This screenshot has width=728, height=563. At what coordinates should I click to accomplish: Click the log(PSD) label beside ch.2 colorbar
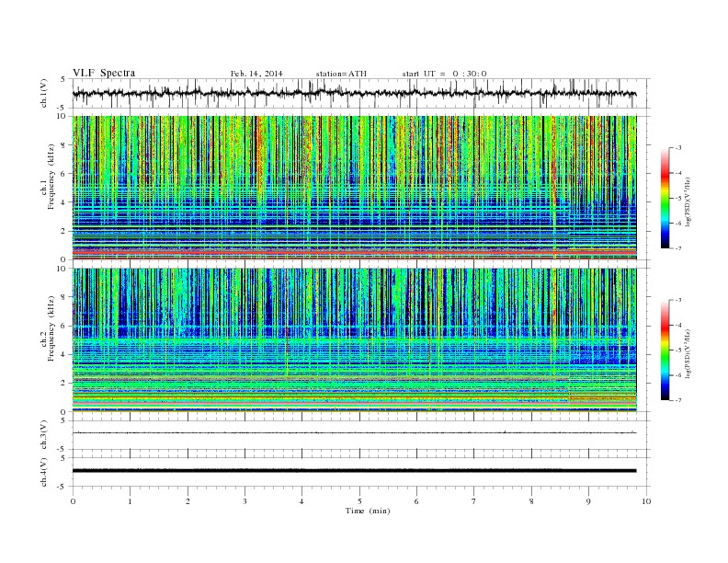[688, 353]
